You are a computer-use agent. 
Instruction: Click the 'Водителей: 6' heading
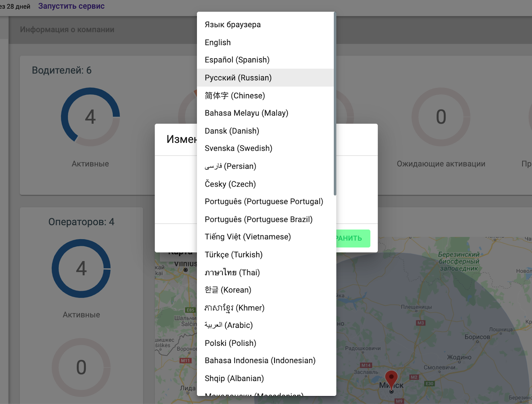[62, 70]
